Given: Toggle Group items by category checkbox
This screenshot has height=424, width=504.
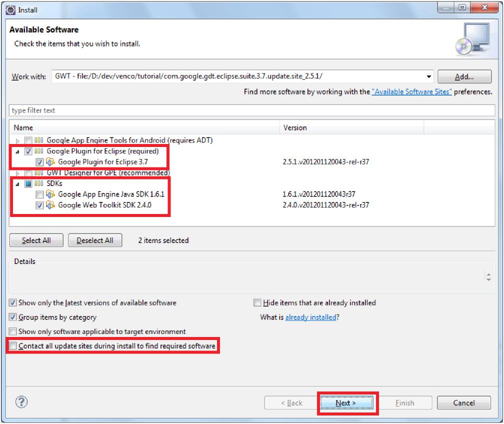Looking at the screenshot, I should (12, 317).
